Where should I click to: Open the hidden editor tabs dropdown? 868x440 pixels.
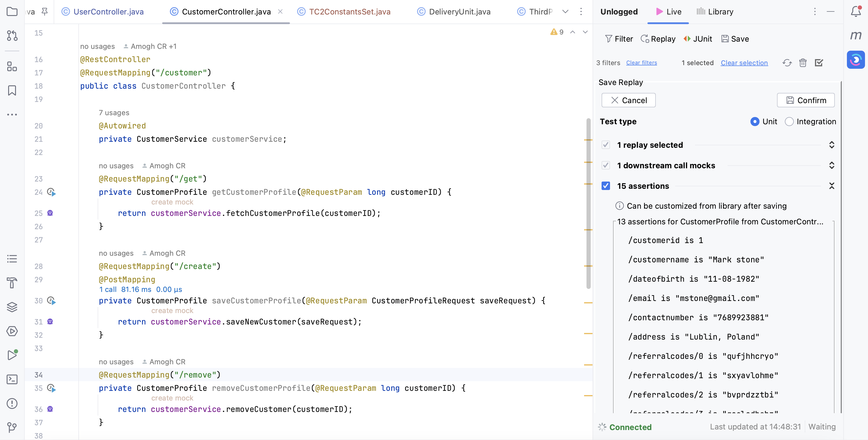(565, 12)
